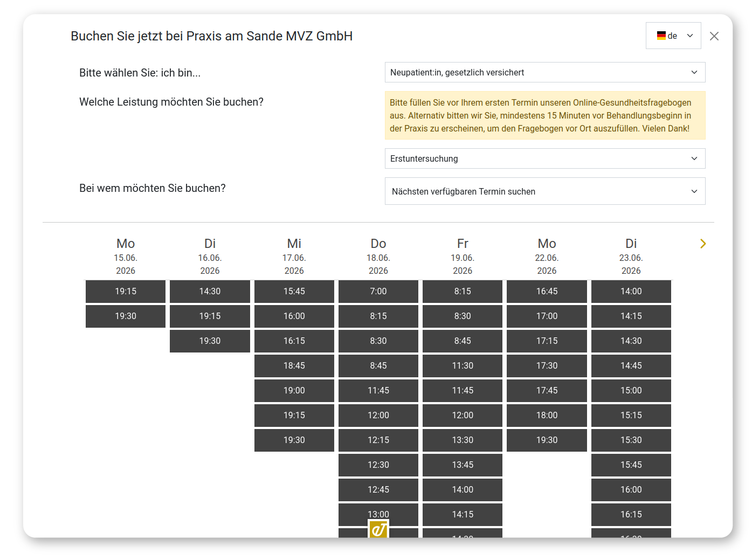This screenshot has width=752, height=560.
Task: Choose the 15:45 slot on Wednesday 17.06.
Action: (294, 292)
